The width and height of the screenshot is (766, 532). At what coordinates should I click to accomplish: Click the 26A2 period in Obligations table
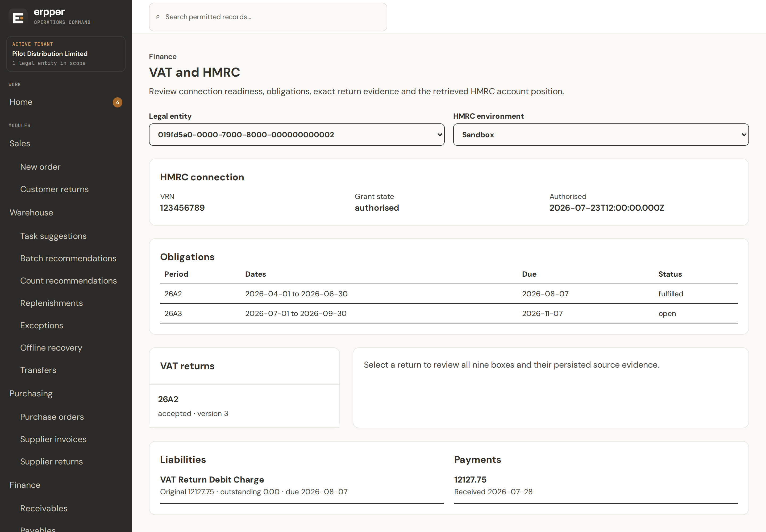click(x=173, y=294)
